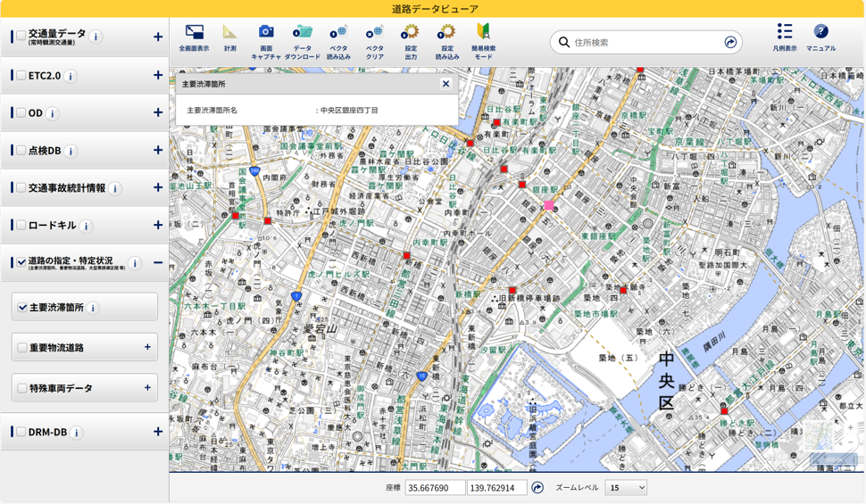866x504 pixels.
Task: Close the 主要渋滞箇所 info popup
Action: (445, 84)
